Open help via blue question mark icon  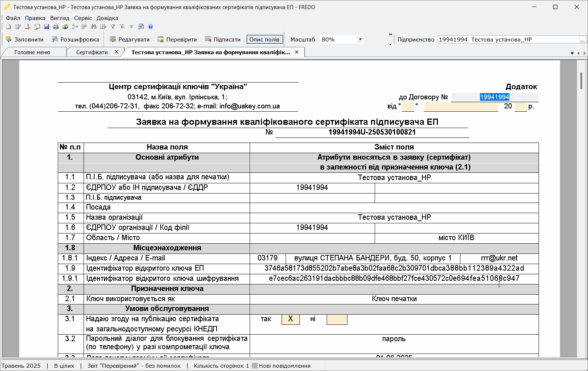pyautogui.click(x=150, y=27)
